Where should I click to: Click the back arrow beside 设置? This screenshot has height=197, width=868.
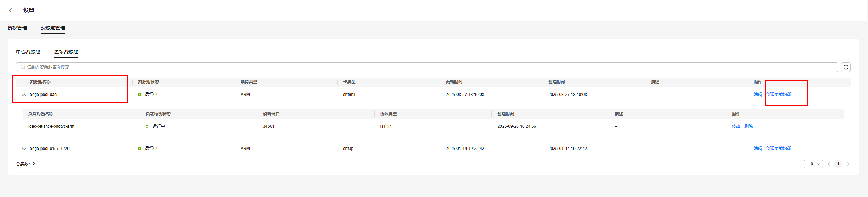(x=11, y=10)
